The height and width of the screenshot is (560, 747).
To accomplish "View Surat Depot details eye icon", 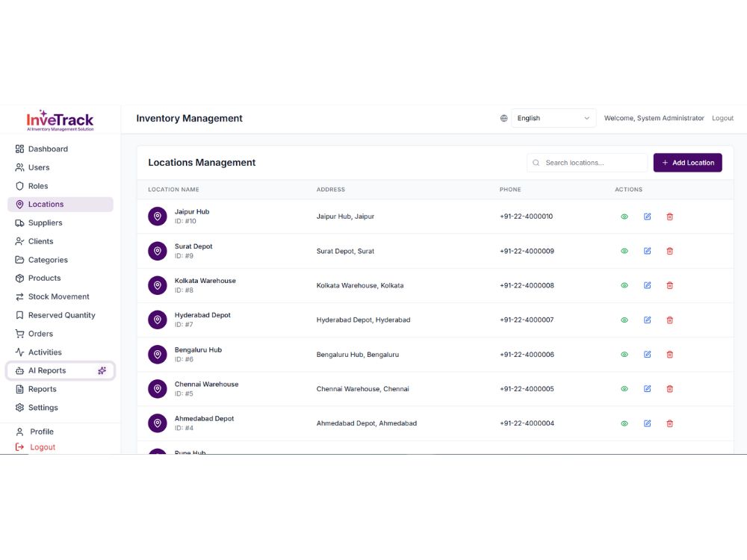I will (x=624, y=251).
